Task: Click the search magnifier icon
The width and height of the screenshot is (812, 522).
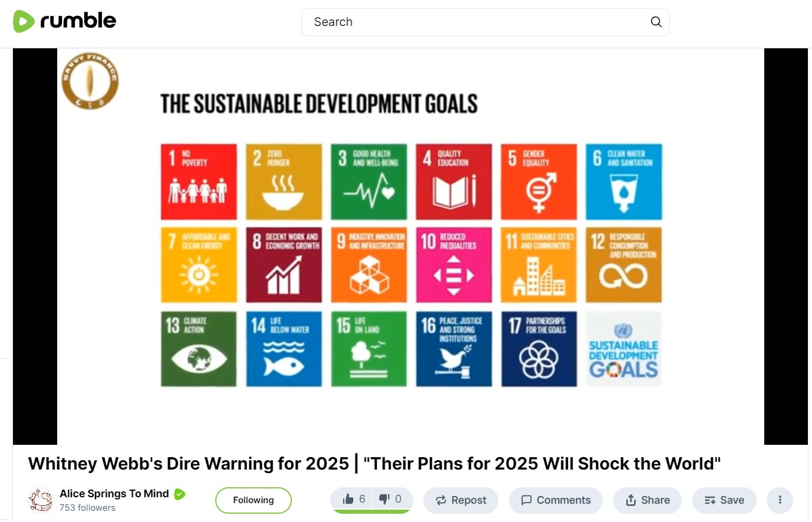Action: click(656, 22)
